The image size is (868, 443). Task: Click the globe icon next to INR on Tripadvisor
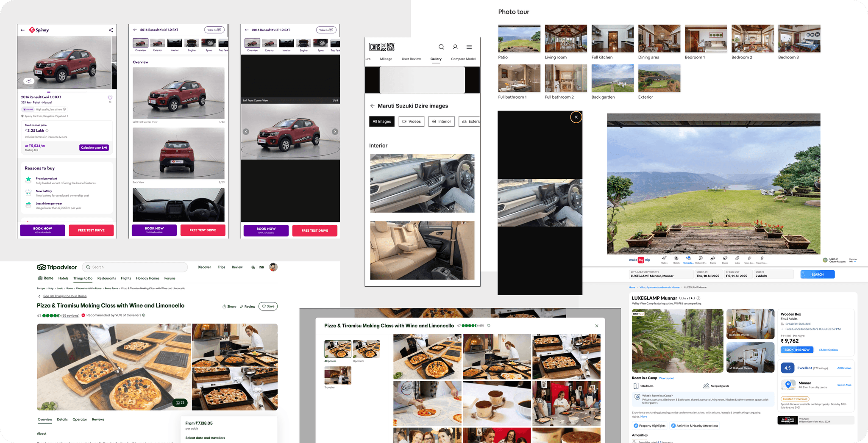coord(253,267)
